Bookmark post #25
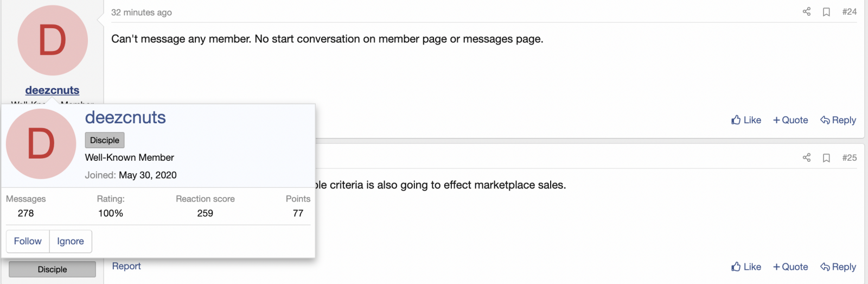This screenshot has height=284, width=868. (x=826, y=158)
